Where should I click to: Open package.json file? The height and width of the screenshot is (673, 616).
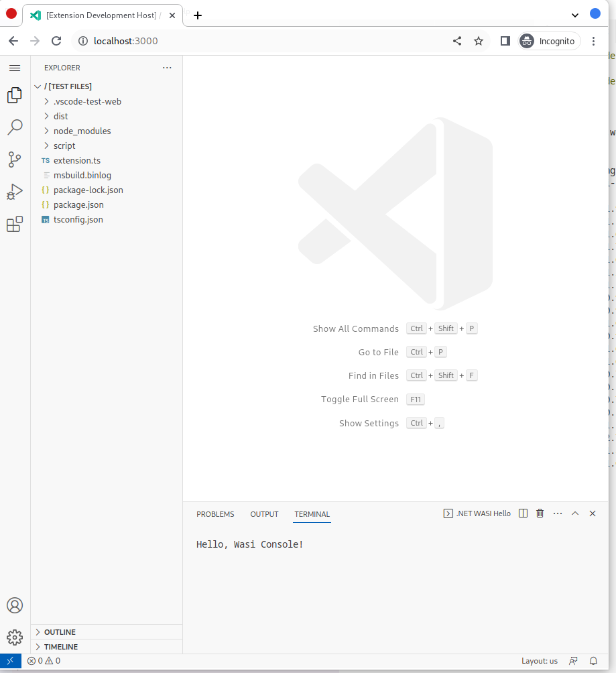[107, 204]
